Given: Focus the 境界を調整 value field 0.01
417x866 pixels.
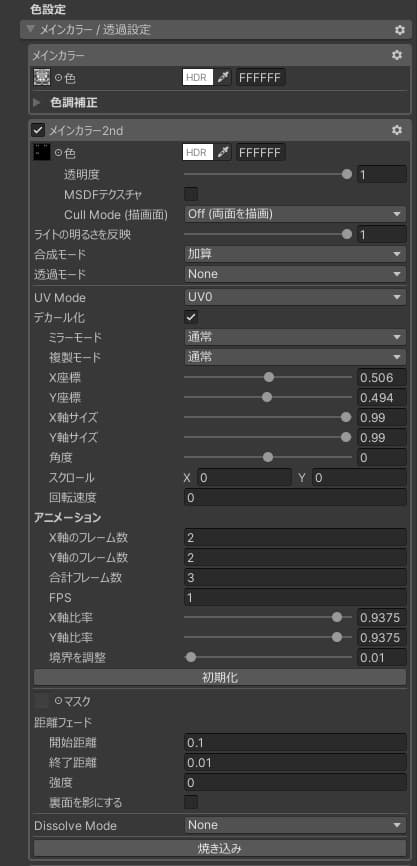Looking at the screenshot, I should tap(382, 657).
